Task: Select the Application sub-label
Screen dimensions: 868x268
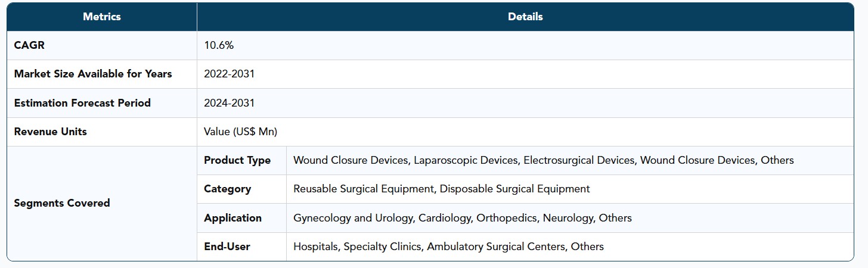Action: (x=232, y=218)
